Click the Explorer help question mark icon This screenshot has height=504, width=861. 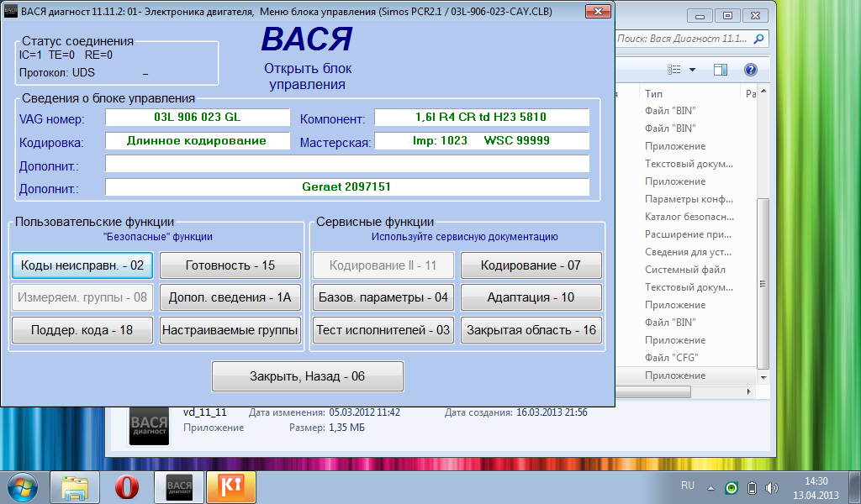[751, 69]
